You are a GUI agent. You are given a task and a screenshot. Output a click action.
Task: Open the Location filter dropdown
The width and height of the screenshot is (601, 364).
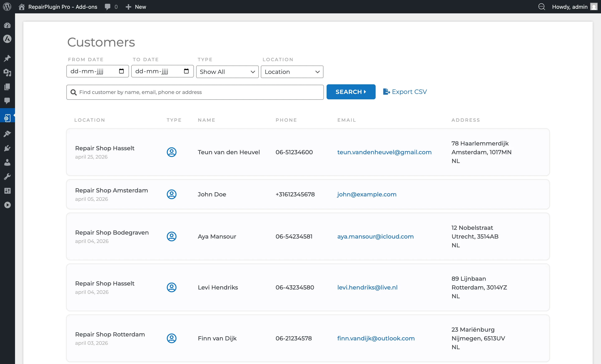[x=292, y=72]
